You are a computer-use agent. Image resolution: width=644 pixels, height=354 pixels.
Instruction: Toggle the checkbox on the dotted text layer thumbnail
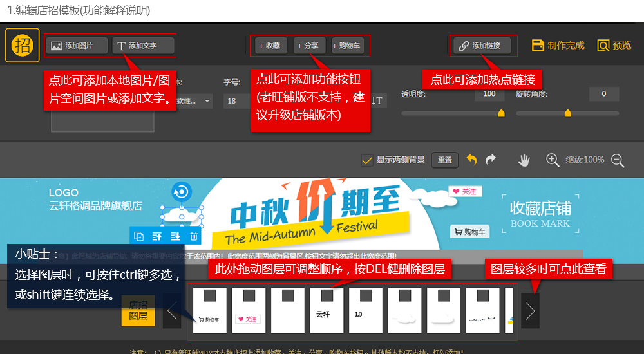pos(484,295)
